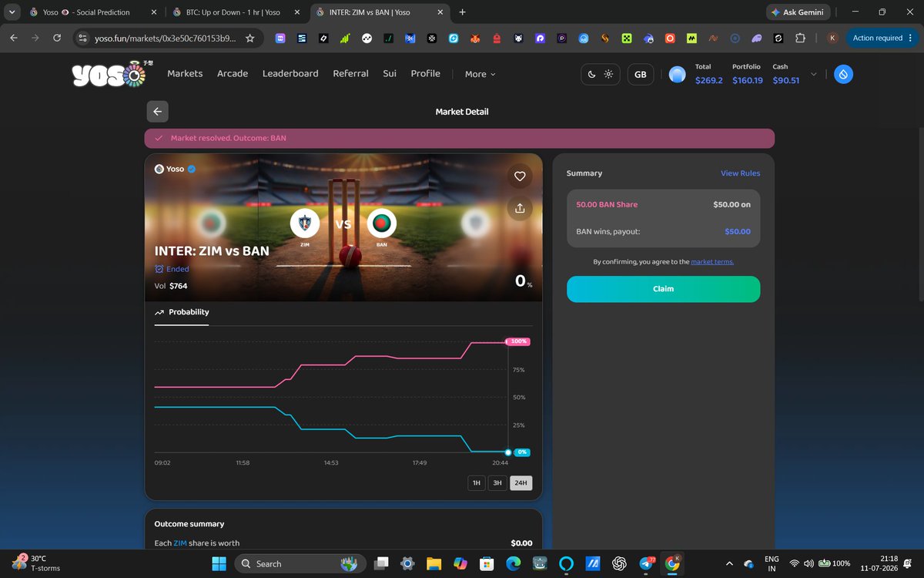The width and height of the screenshot is (924, 578).
Task: Click the Yoso verified badge on the card
Action: pos(192,169)
